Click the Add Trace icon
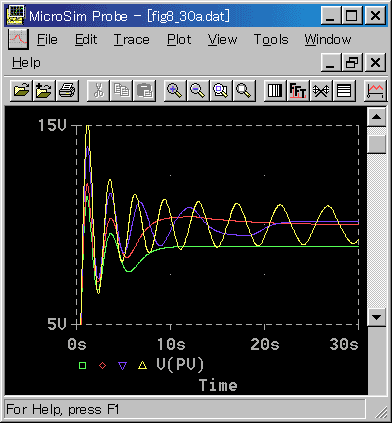 coord(376,90)
